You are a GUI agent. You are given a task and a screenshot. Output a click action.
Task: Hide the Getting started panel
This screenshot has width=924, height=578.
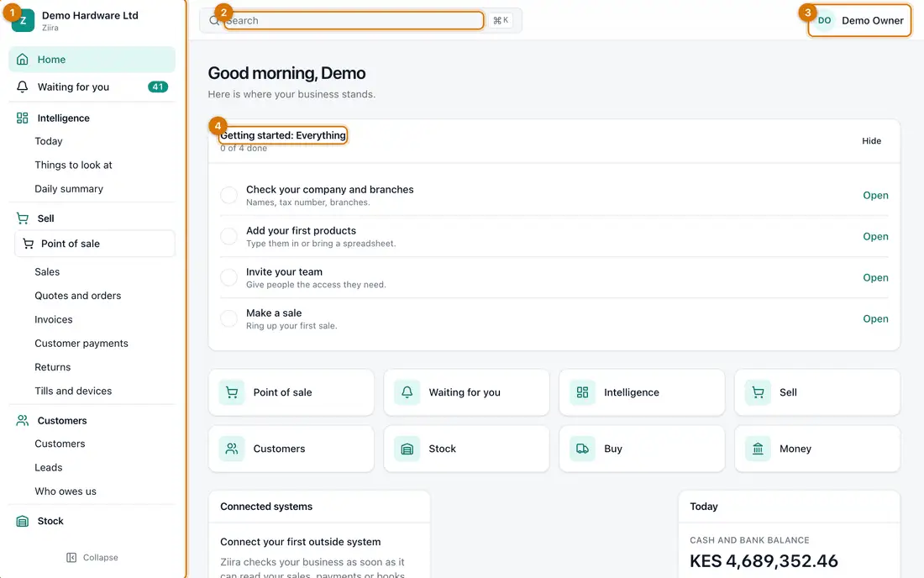(872, 141)
